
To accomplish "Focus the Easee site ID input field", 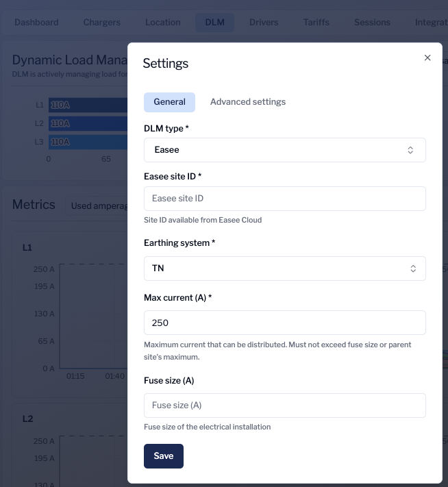I will coord(284,199).
